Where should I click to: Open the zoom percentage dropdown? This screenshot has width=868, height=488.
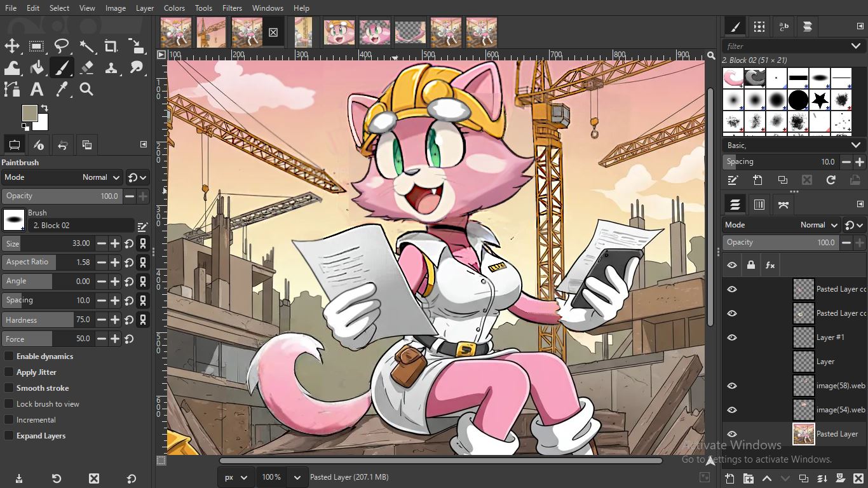pyautogui.click(x=297, y=477)
